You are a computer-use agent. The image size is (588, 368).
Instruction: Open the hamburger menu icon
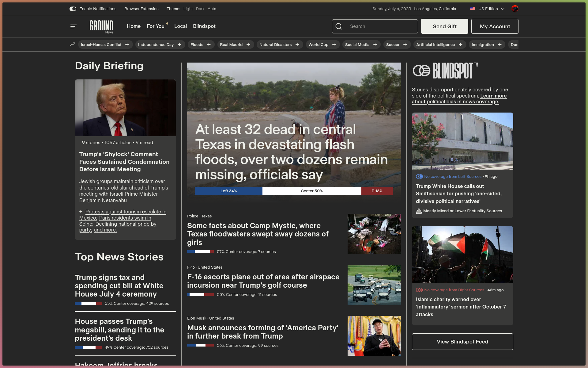click(x=73, y=26)
